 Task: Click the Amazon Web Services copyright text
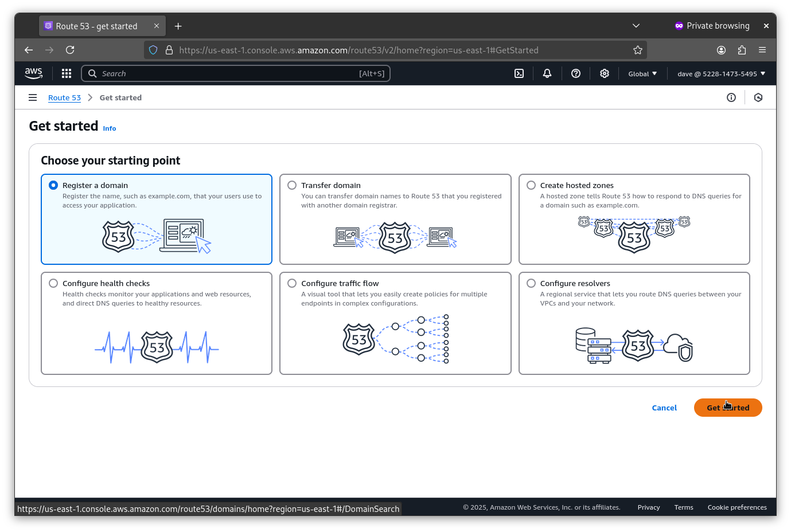(x=541, y=507)
